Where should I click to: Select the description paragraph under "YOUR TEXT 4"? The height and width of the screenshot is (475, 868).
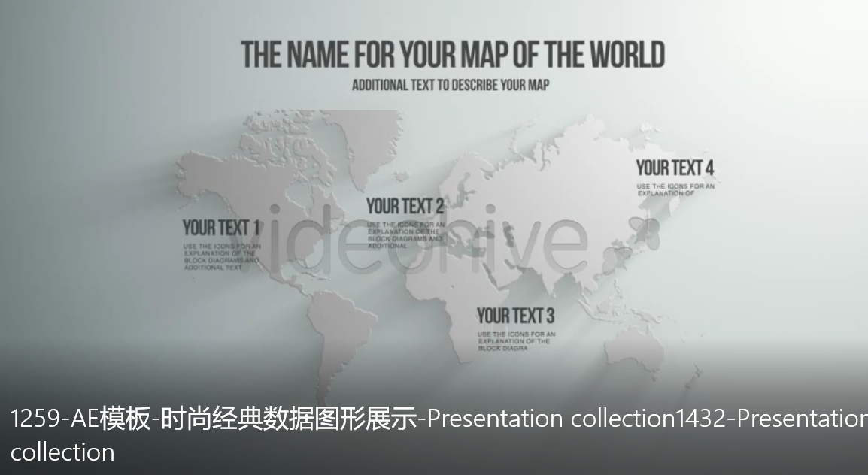click(x=675, y=189)
